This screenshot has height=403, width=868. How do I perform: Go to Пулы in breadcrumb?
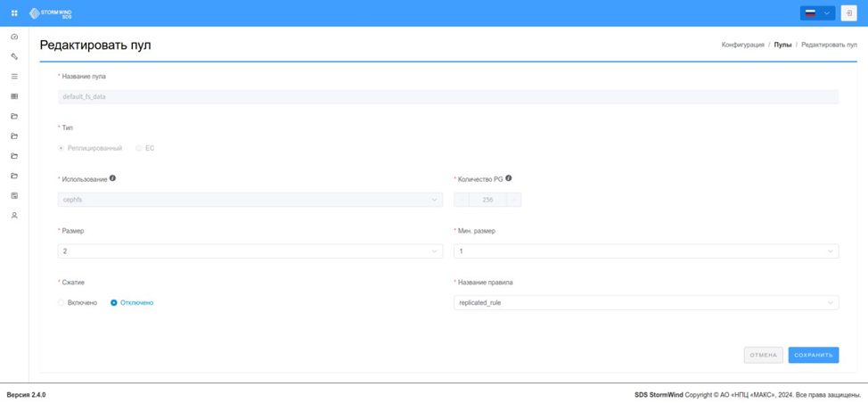782,45
